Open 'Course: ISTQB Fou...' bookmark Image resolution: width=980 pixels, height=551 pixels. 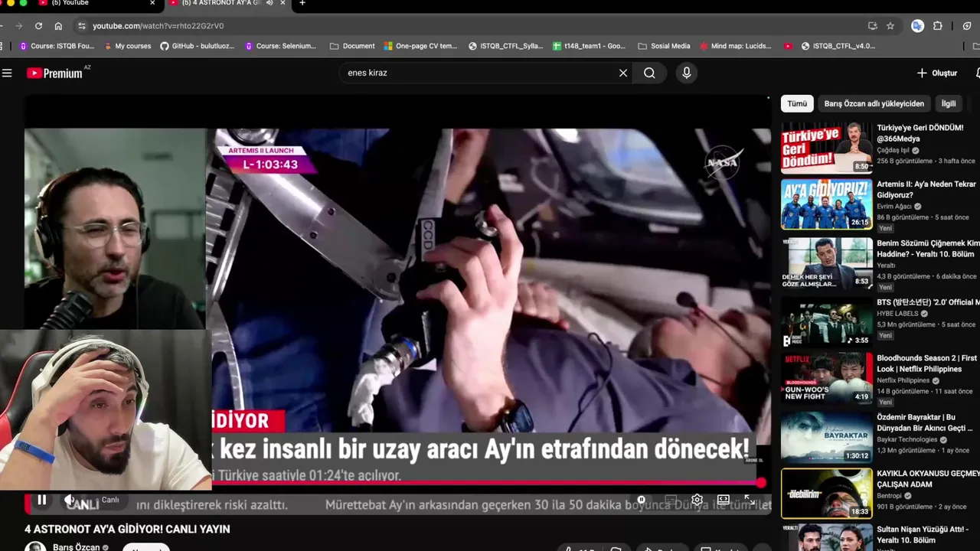coord(57,46)
